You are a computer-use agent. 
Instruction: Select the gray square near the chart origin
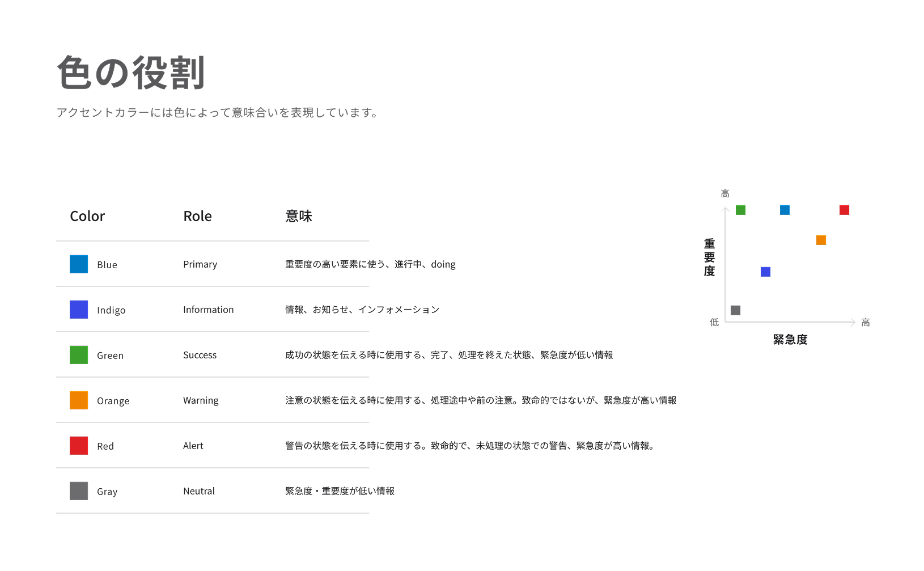pyautogui.click(x=735, y=310)
